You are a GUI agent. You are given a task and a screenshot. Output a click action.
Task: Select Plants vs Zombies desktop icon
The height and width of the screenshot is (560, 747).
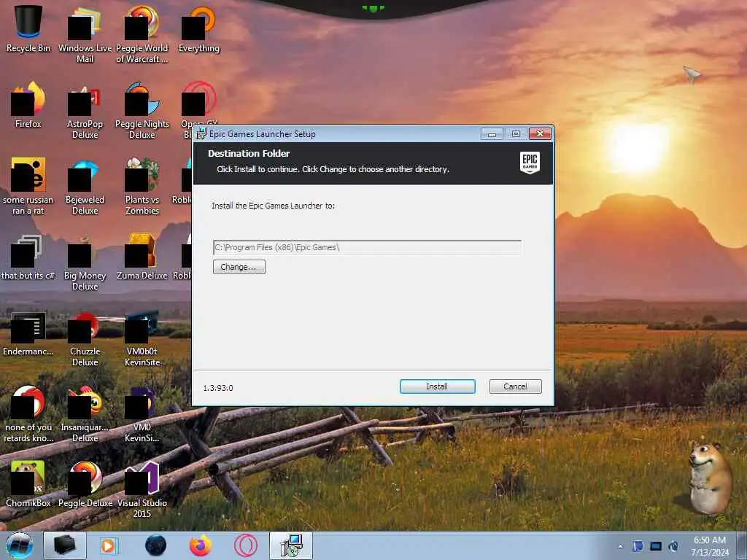coord(142,186)
